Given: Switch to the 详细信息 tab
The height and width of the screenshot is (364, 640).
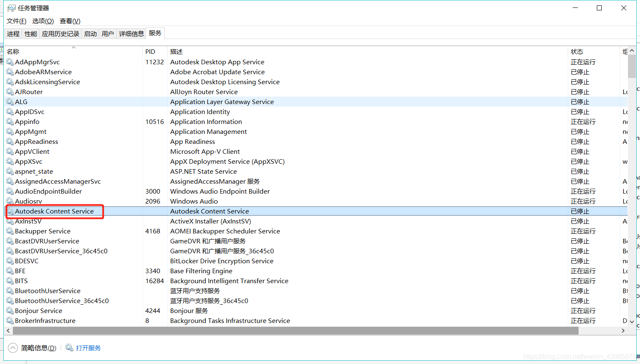Looking at the screenshot, I should (132, 34).
